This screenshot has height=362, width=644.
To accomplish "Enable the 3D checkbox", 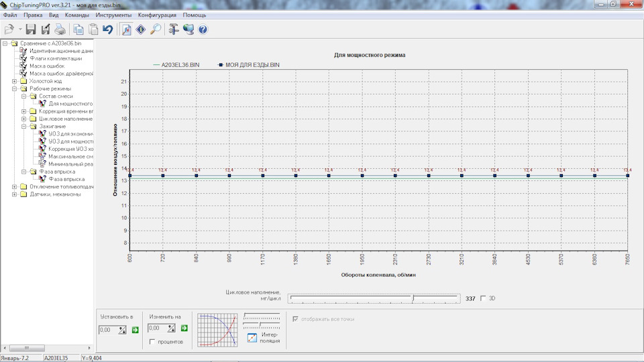I will pos(483,298).
